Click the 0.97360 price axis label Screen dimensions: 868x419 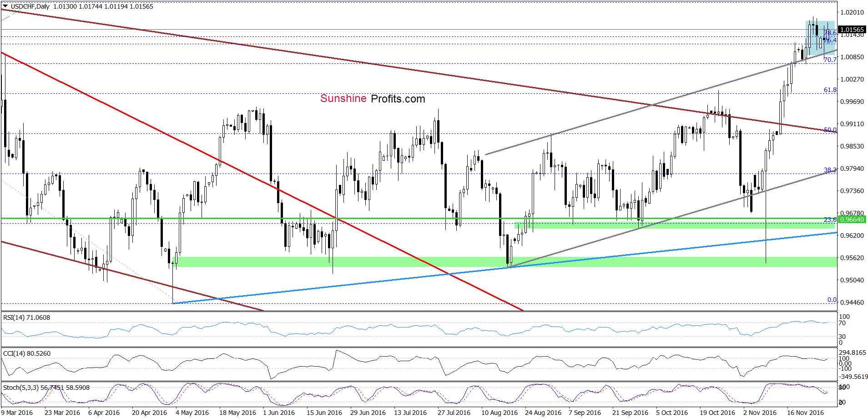coord(852,191)
